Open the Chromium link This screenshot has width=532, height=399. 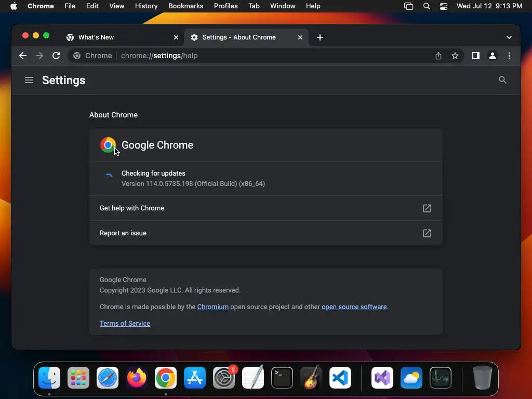[212, 307]
